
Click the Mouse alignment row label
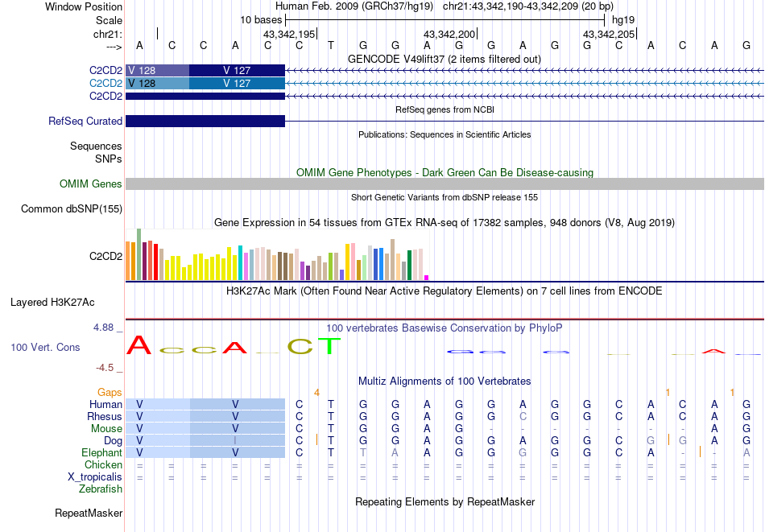[x=106, y=429]
